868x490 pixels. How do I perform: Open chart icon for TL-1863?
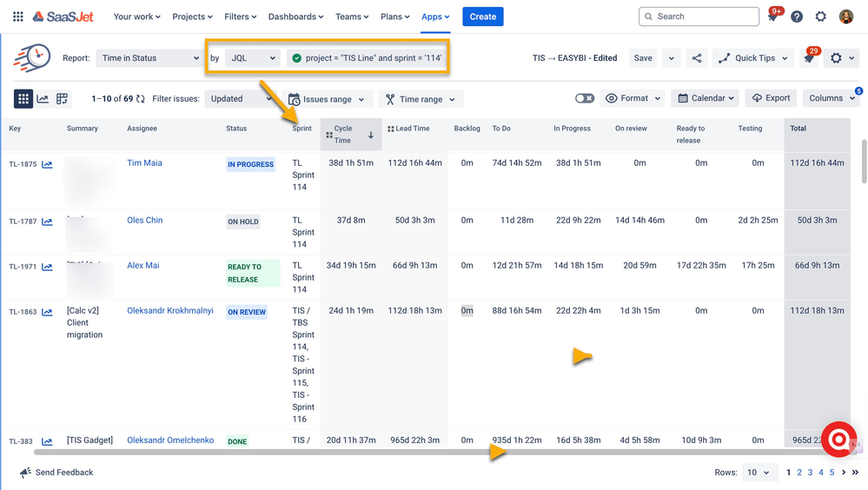[x=47, y=312]
